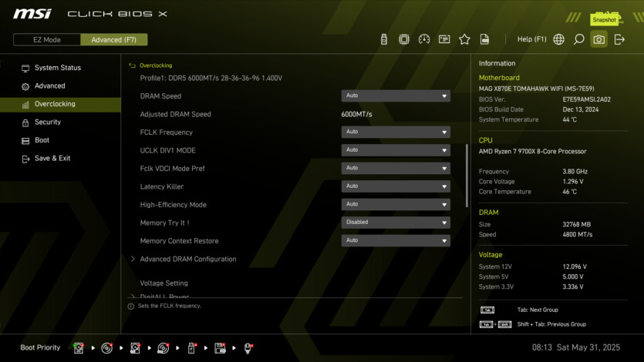The height and width of the screenshot is (362, 644).
Task: Click the Tab key icon for Next Group
Action: coord(487,310)
